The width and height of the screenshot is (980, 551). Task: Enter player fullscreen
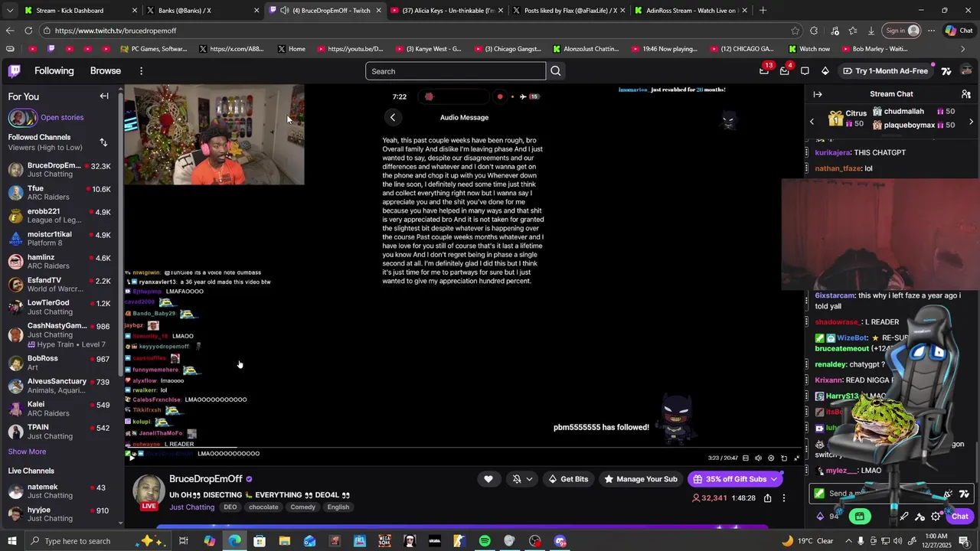[796, 458]
